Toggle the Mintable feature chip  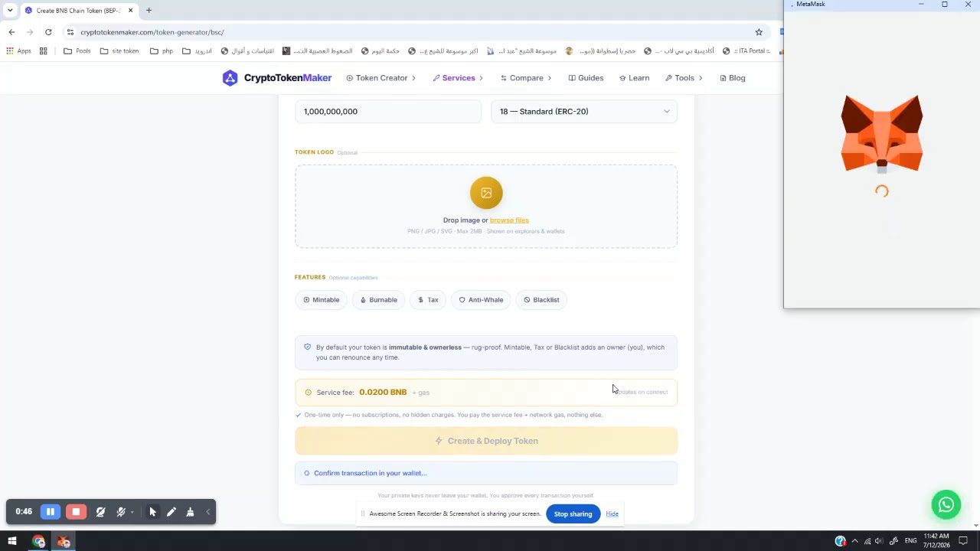(321, 300)
